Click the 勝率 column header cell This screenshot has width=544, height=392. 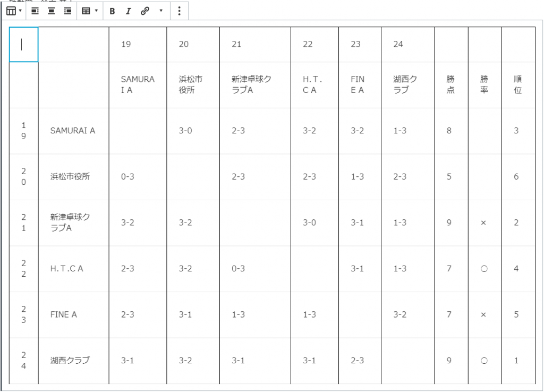pyautogui.click(x=484, y=85)
